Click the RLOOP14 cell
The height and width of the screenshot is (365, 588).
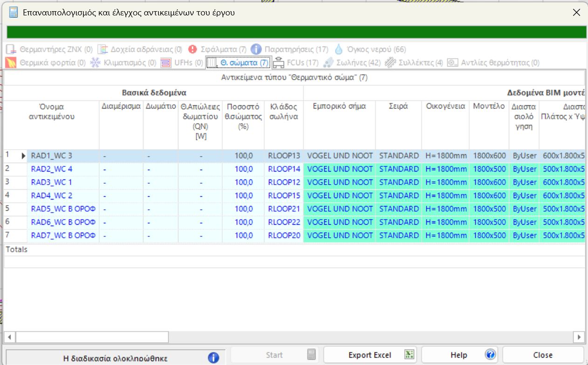[x=284, y=169]
